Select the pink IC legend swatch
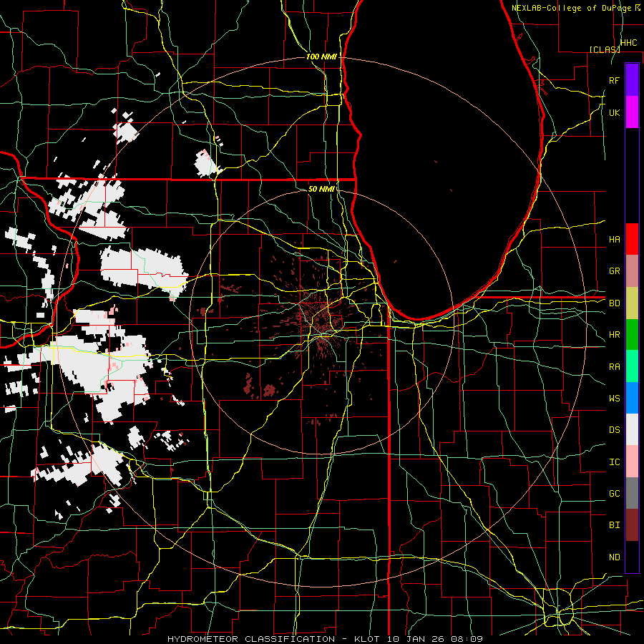This screenshot has width=644, height=644. click(x=632, y=462)
